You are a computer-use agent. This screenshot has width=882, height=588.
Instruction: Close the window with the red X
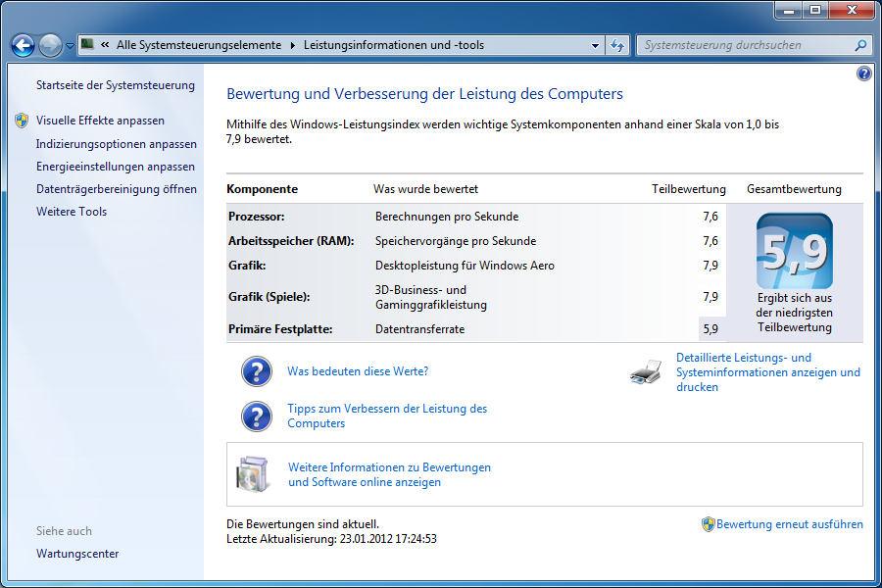[x=852, y=10]
